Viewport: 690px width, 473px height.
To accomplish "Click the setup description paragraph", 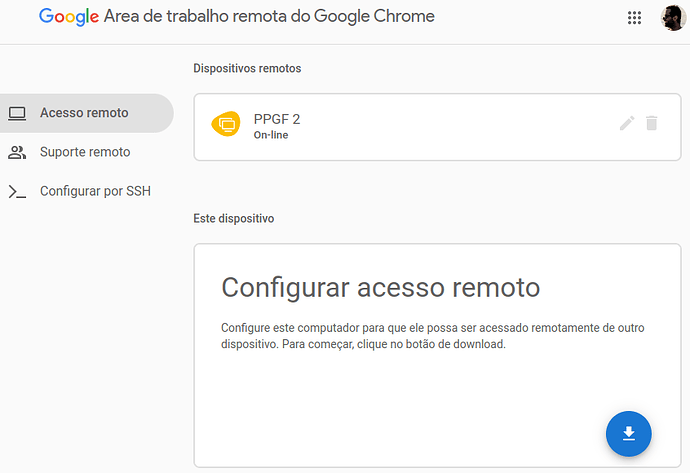I will [432, 336].
